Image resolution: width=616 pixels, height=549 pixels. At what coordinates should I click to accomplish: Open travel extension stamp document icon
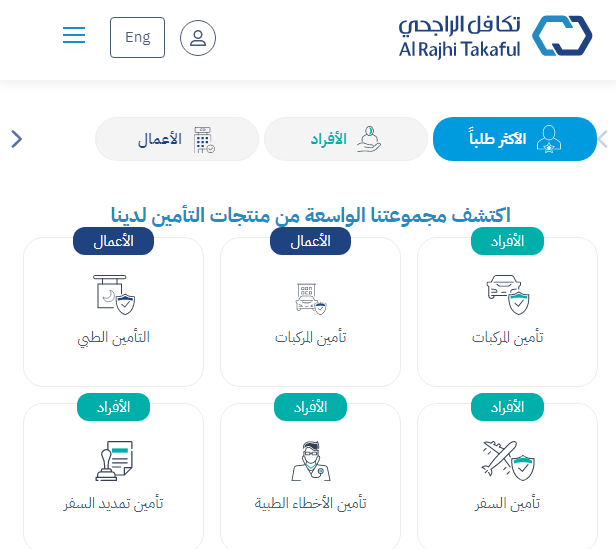[114, 461]
